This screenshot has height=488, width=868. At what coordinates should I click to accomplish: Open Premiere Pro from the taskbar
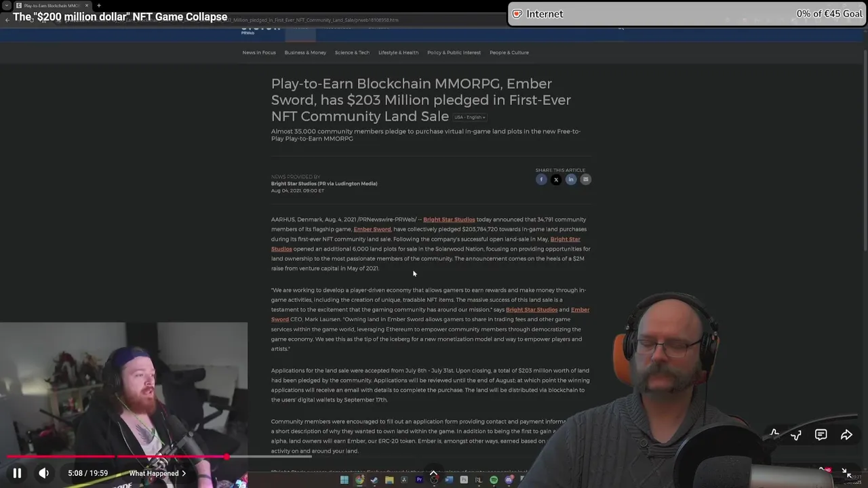[x=419, y=479]
